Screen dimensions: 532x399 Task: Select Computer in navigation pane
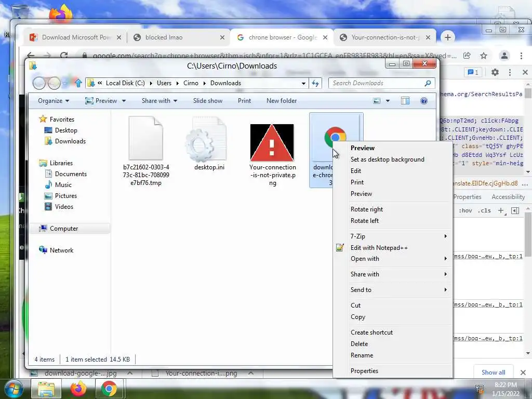(64, 229)
